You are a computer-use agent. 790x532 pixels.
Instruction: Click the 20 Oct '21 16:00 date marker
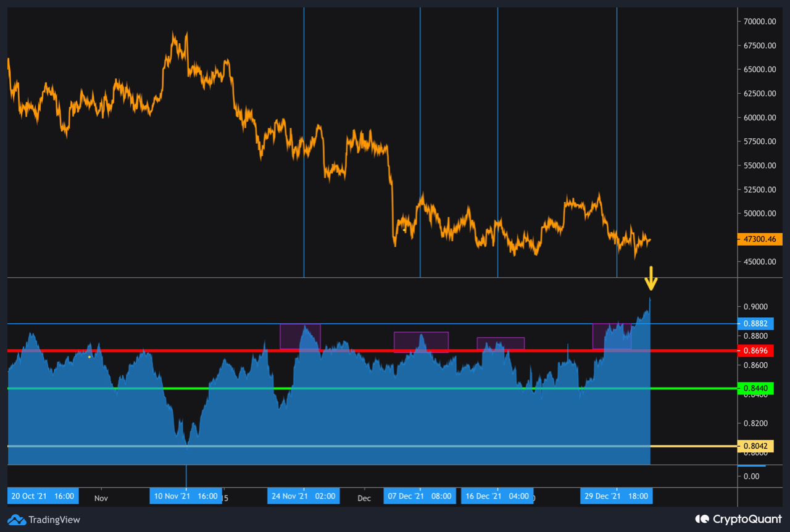(x=43, y=496)
